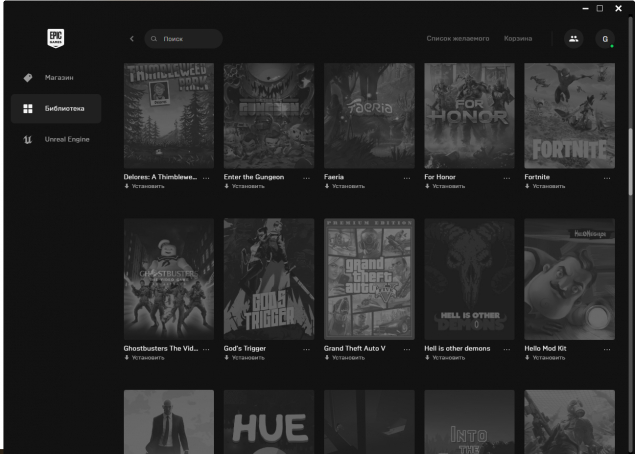Open Список желаемого wishlist

pyautogui.click(x=458, y=38)
